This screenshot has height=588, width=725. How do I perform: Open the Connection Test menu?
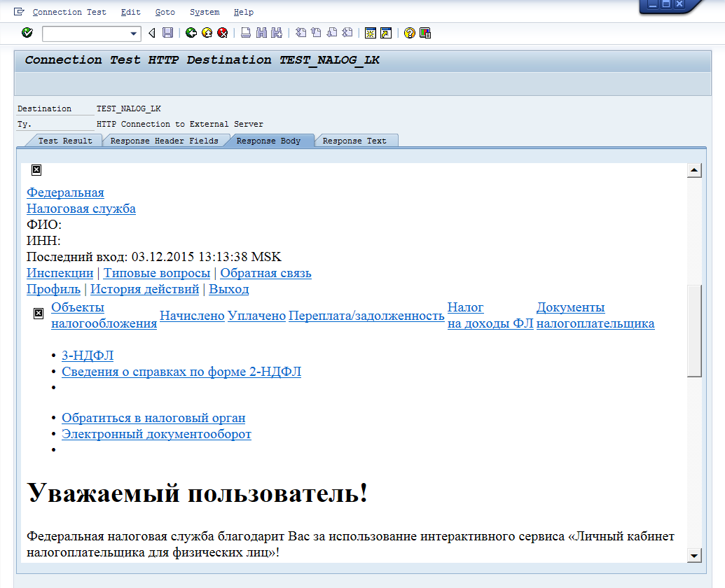click(69, 12)
